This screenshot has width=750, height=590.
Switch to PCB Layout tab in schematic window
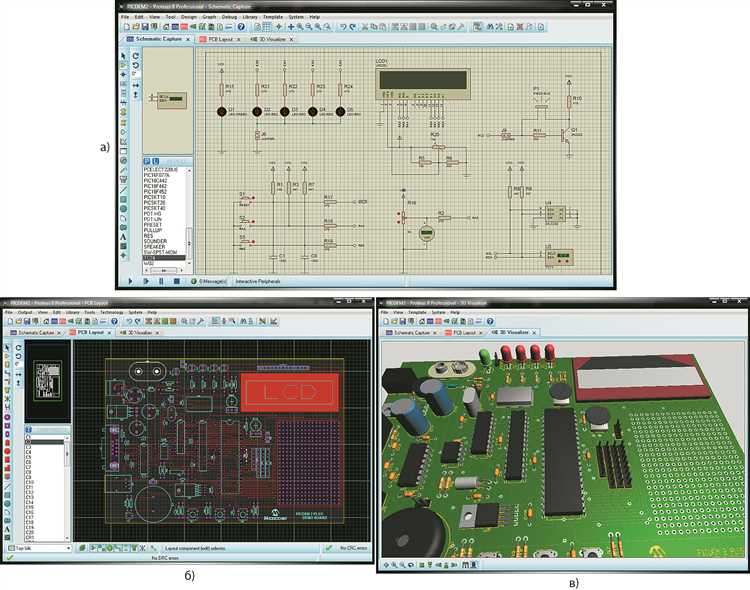click(x=219, y=39)
